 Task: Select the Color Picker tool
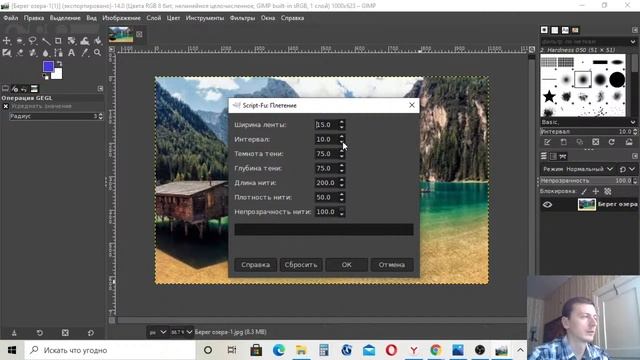85,53
